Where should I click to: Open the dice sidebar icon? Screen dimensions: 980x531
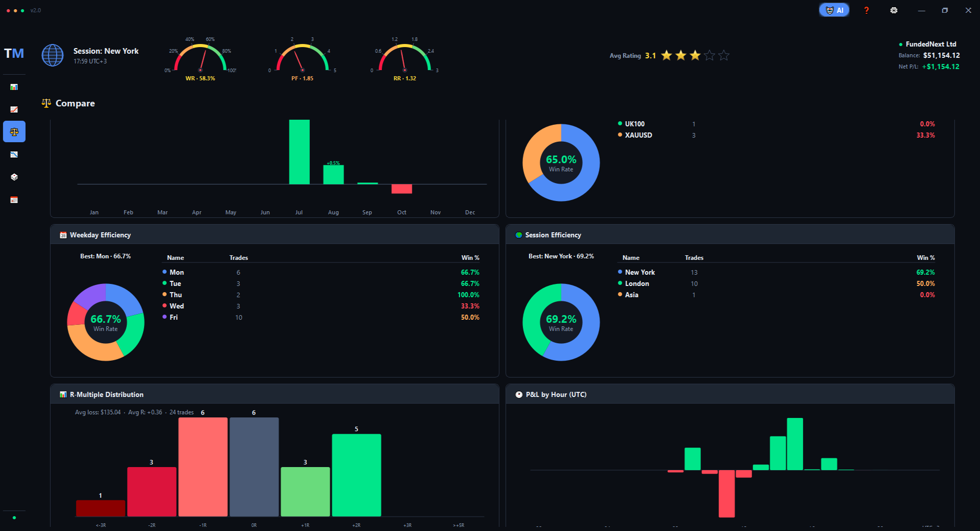[14, 177]
